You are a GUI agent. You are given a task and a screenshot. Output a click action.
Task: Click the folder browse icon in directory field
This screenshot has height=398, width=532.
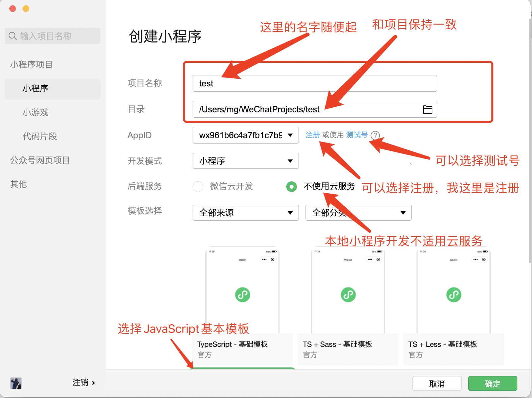(x=427, y=109)
